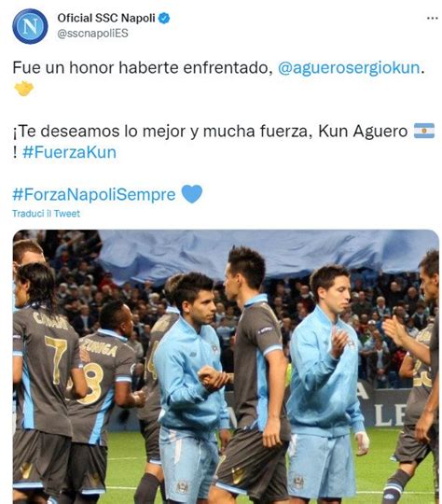Screen dimensions: 442x504
Task: Open the @sscnapoliES handle
Action: point(92,34)
